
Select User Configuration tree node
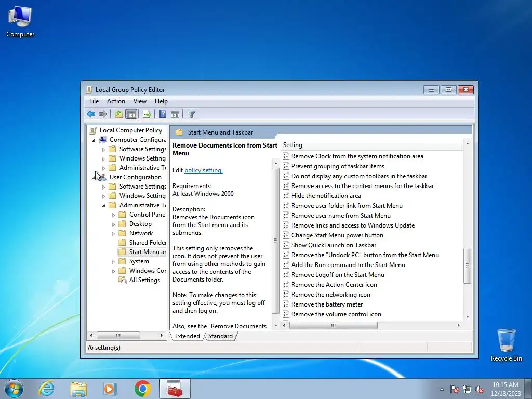click(136, 177)
